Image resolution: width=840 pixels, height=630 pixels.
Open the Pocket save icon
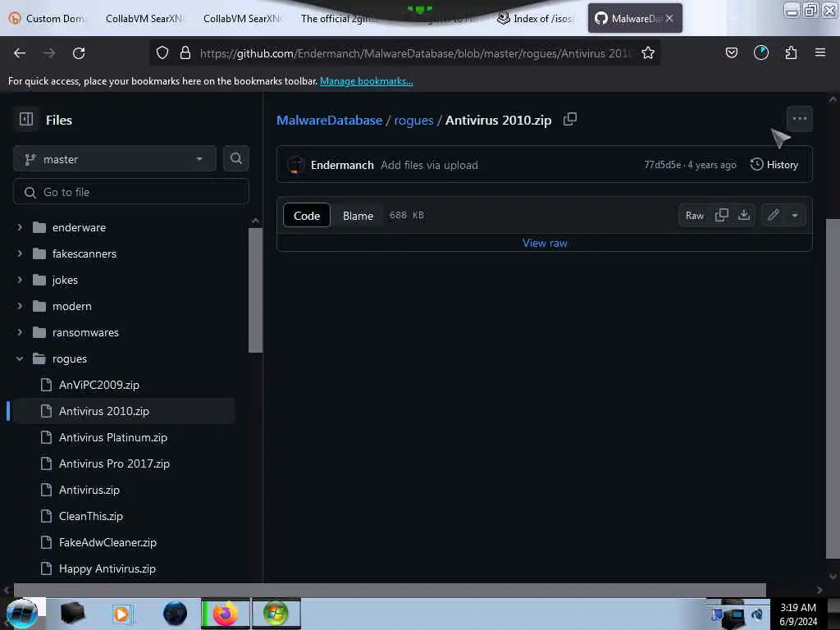[731, 53]
